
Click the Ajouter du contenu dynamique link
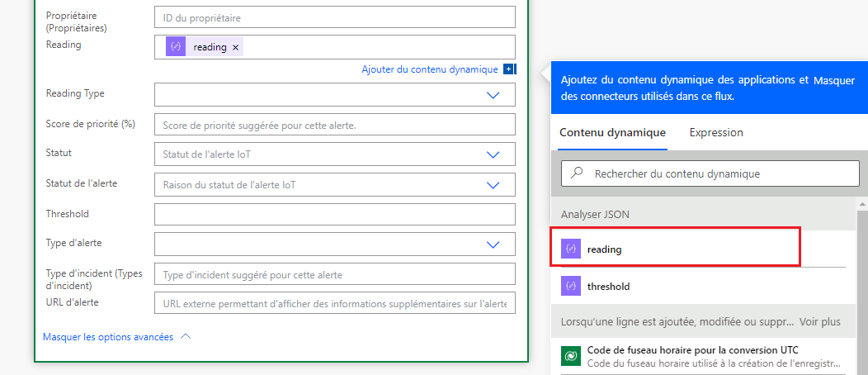(430, 69)
